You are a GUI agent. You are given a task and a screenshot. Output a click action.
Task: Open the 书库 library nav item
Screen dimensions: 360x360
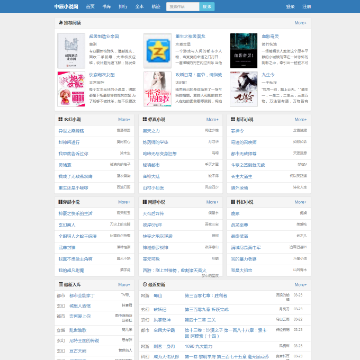[107, 7]
